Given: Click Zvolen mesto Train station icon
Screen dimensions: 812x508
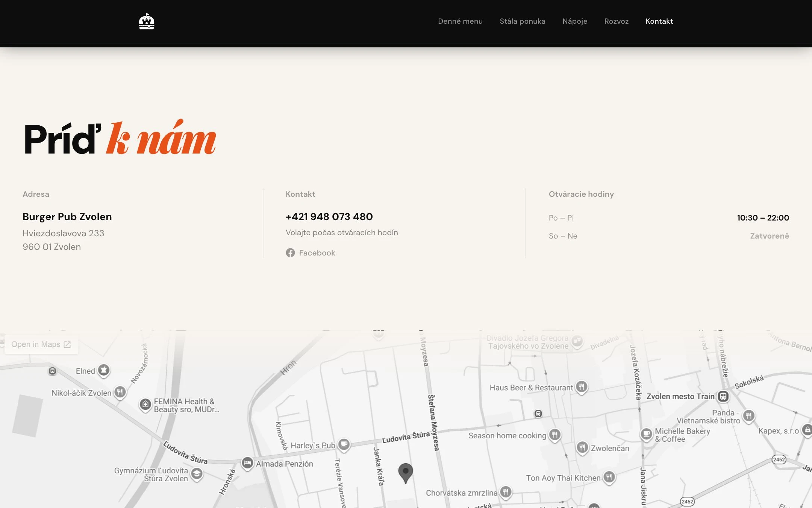Looking at the screenshot, I should [723, 396].
